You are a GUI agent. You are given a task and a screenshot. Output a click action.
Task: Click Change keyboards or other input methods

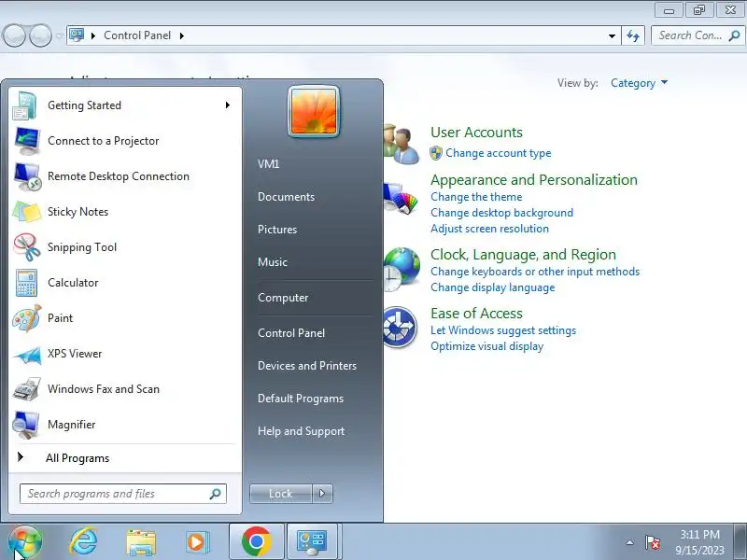535,272
